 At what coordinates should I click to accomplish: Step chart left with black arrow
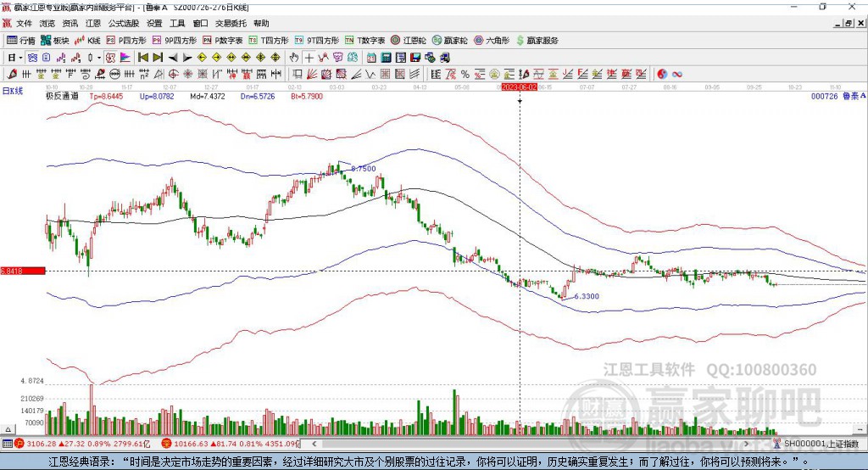[x=173, y=58]
